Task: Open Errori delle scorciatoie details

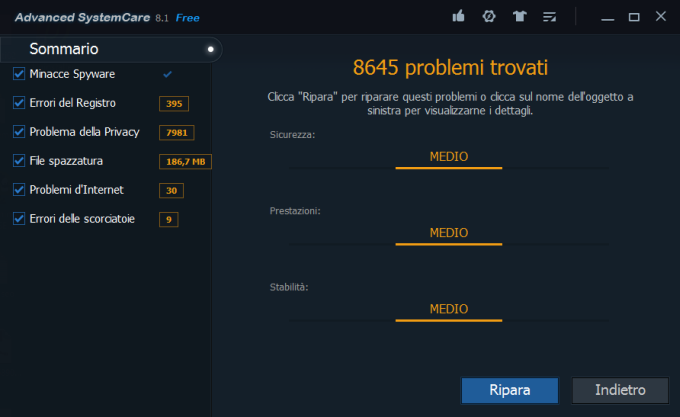Action: (x=82, y=218)
